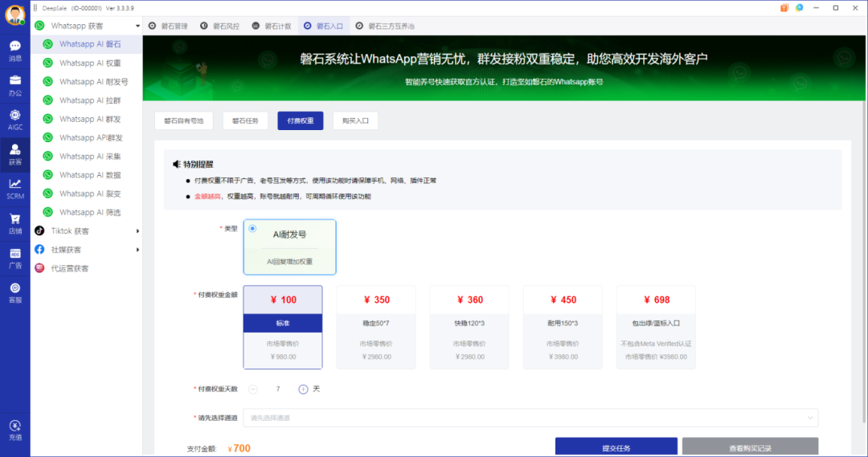
Task: Expand the Tiktok 获客 submenu arrow
Action: tap(137, 231)
